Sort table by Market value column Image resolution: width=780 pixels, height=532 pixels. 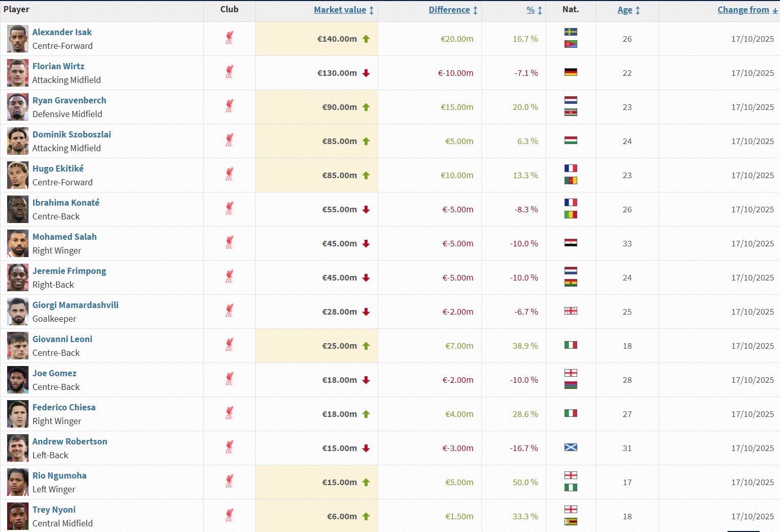tap(340, 10)
